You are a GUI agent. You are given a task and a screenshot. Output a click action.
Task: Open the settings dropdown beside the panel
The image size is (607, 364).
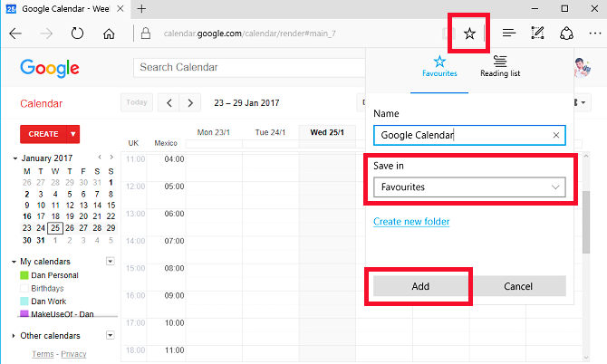coord(582,102)
